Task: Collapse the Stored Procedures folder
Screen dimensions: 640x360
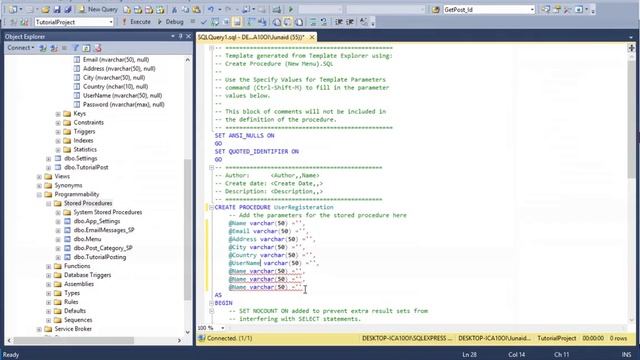Action: click(49, 203)
